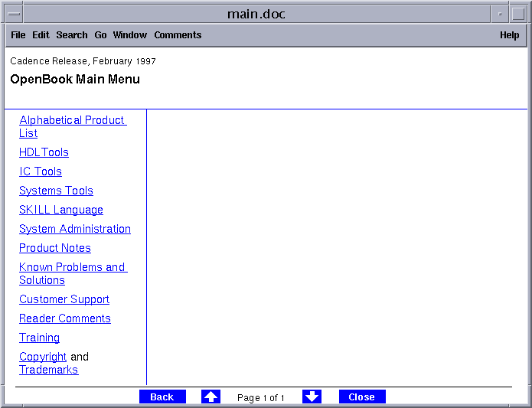Open the Product Notes link
The height and width of the screenshot is (408, 532).
coord(55,248)
